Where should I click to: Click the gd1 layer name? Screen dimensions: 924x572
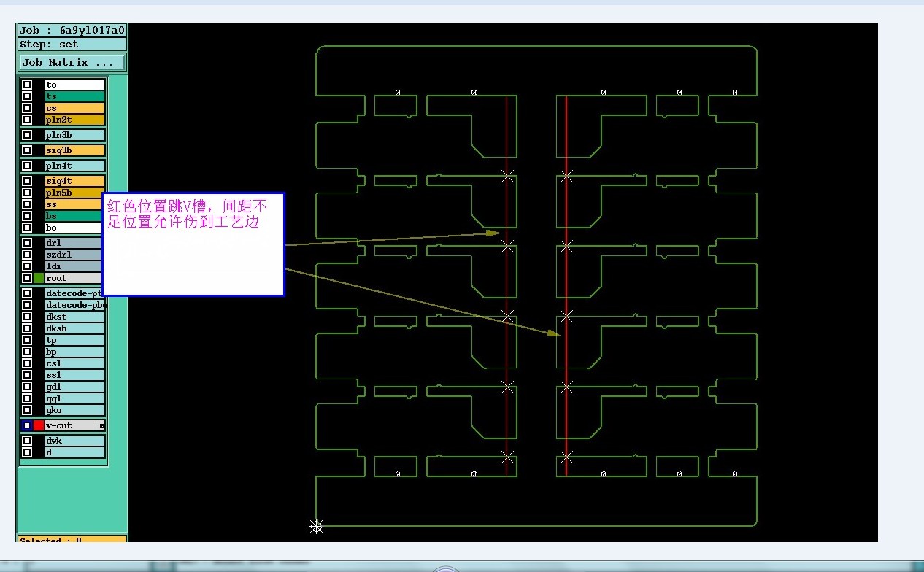pyautogui.click(x=75, y=387)
